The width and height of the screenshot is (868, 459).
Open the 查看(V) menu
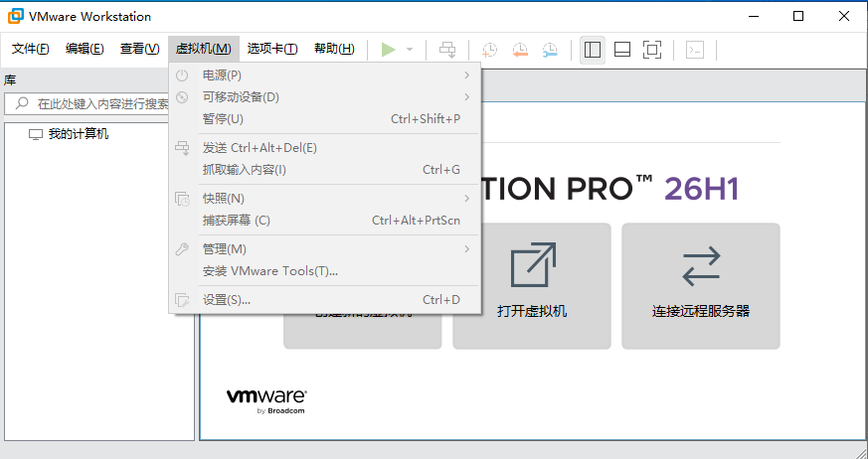coord(139,49)
